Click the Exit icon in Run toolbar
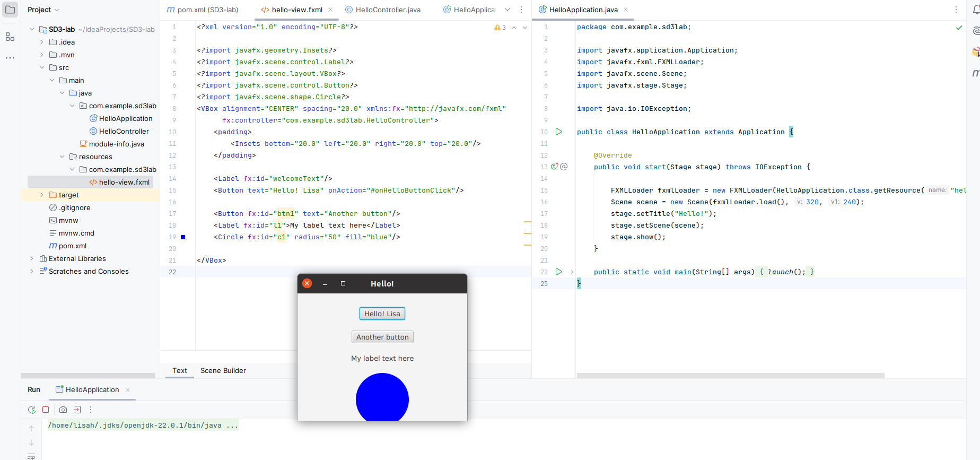Screen dimensions: 980x460 click(x=77, y=410)
